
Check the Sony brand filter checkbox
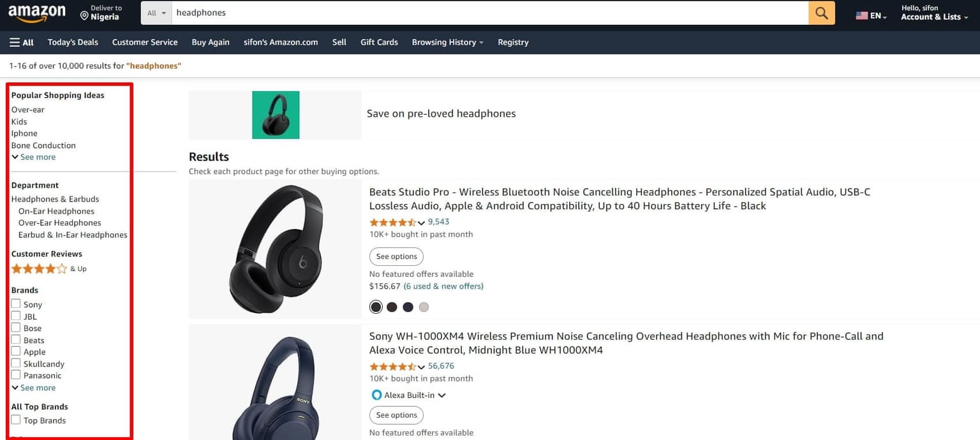tap(15, 304)
